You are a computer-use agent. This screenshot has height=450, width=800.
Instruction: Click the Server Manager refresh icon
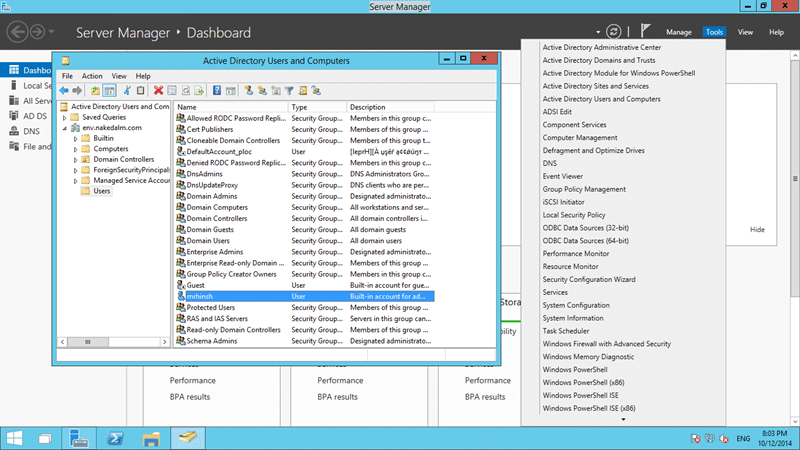(613, 32)
